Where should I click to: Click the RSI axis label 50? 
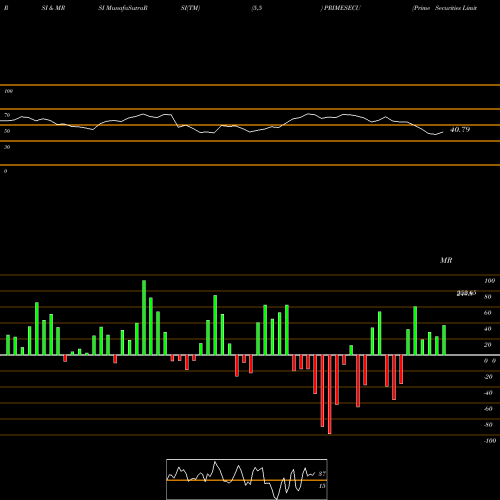tap(7, 131)
